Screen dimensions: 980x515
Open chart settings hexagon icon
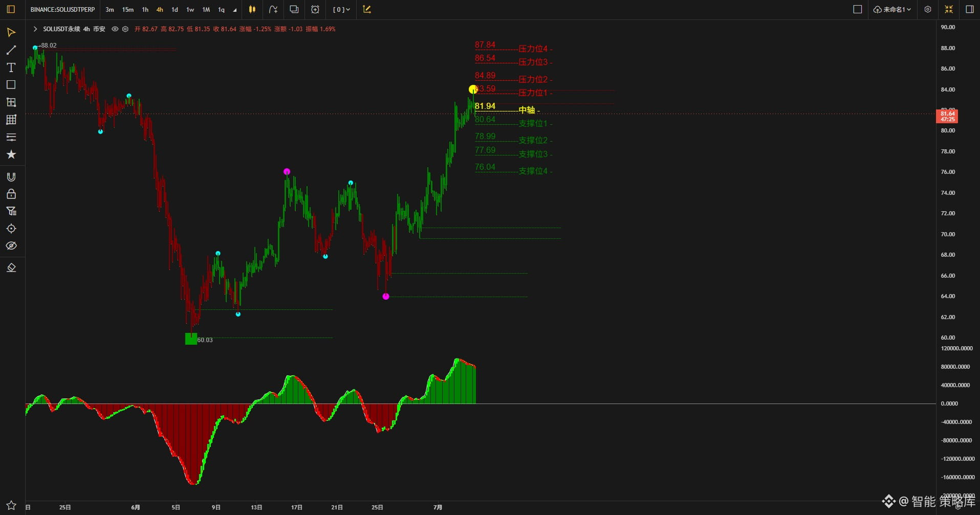click(x=928, y=9)
